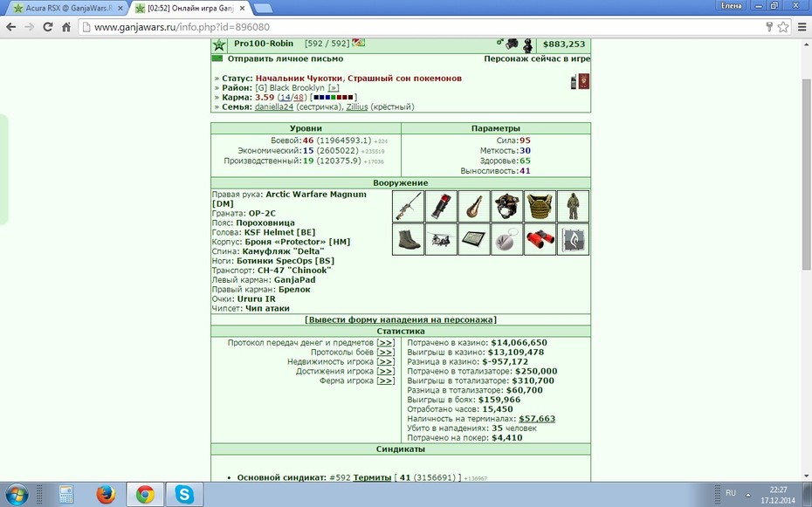
Task: Open Протоколы боёв arrow link
Action: 386,352
